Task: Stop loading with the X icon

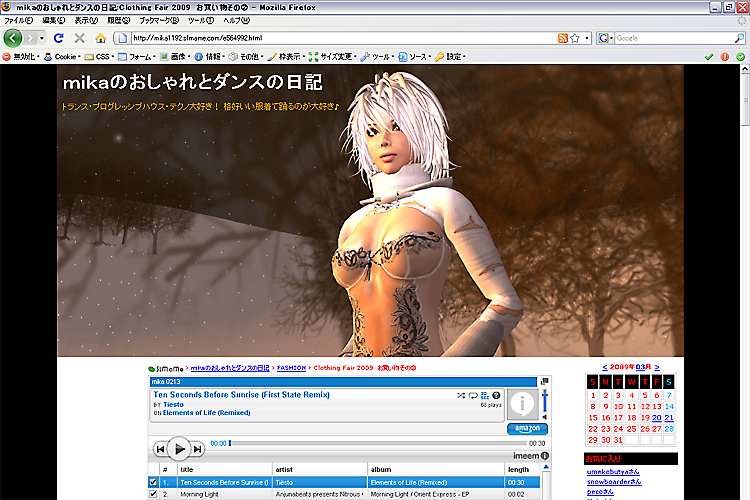Action: point(80,38)
